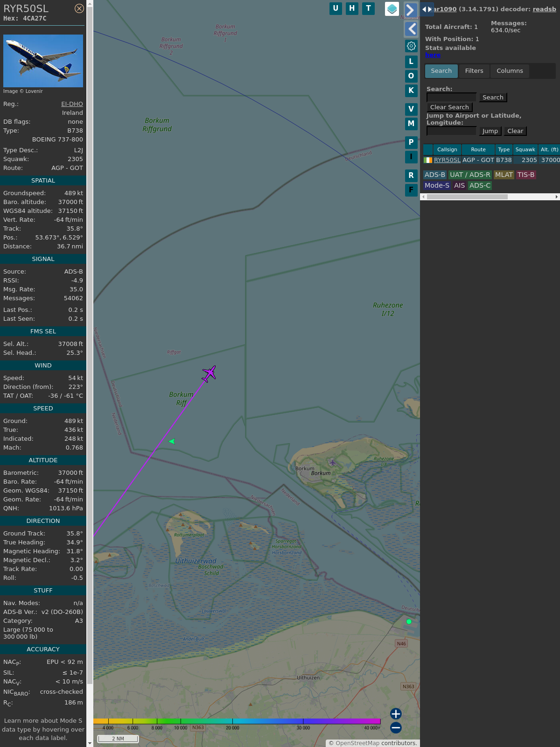560x747 pixels.
Task: Toggle the sidebar split arrows icon
Action: (x=427, y=9)
